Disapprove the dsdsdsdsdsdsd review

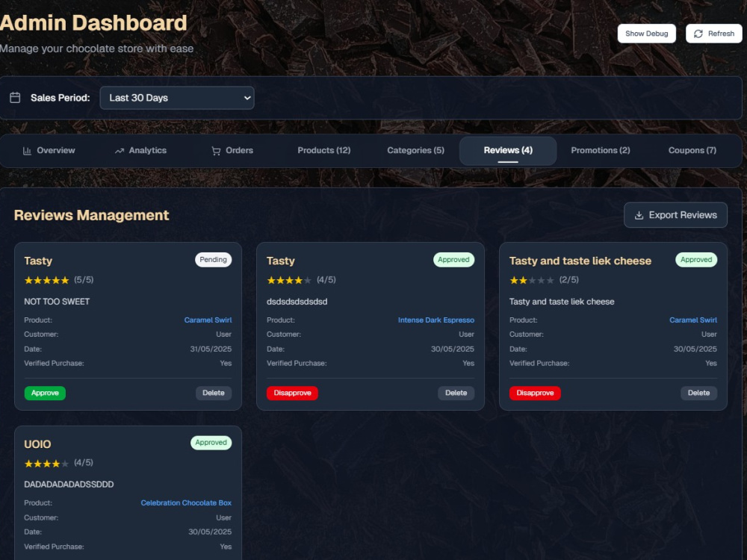[292, 393]
